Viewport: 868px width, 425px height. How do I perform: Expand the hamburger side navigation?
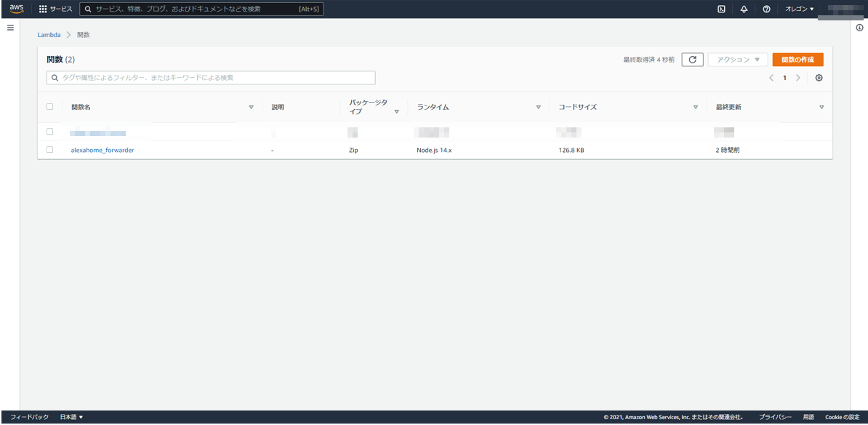(x=10, y=27)
